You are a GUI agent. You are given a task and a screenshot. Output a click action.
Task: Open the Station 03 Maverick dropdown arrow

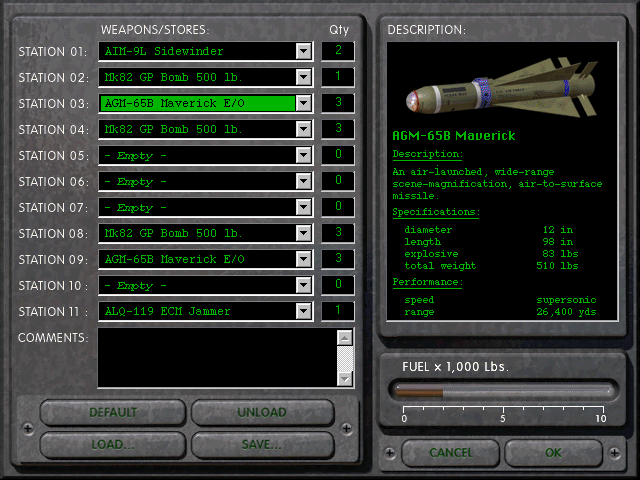pyautogui.click(x=304, y=103)
